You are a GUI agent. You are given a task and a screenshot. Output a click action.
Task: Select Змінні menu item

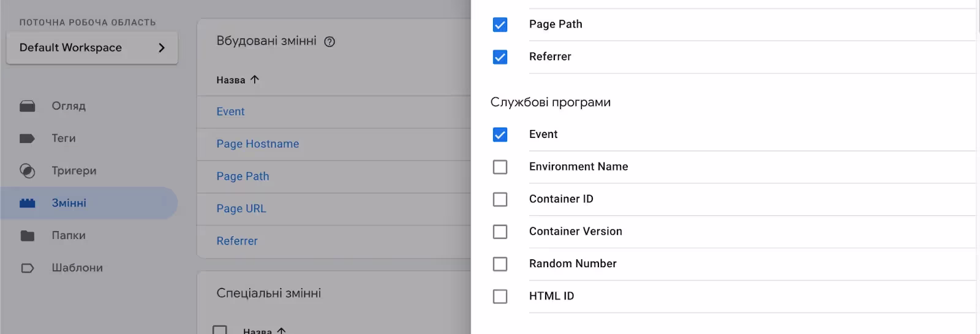(x=89, y=203)
